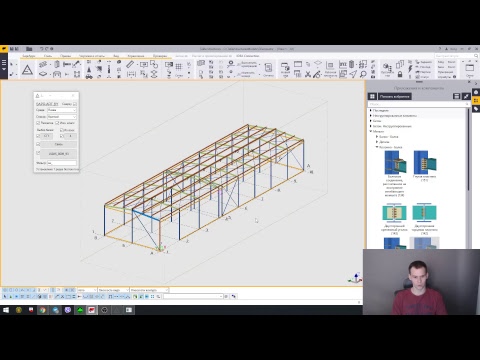Screen dimensions: 480x360
Task: Toggle the checkbox at top right of small dialog
Action: coord(75,104)
